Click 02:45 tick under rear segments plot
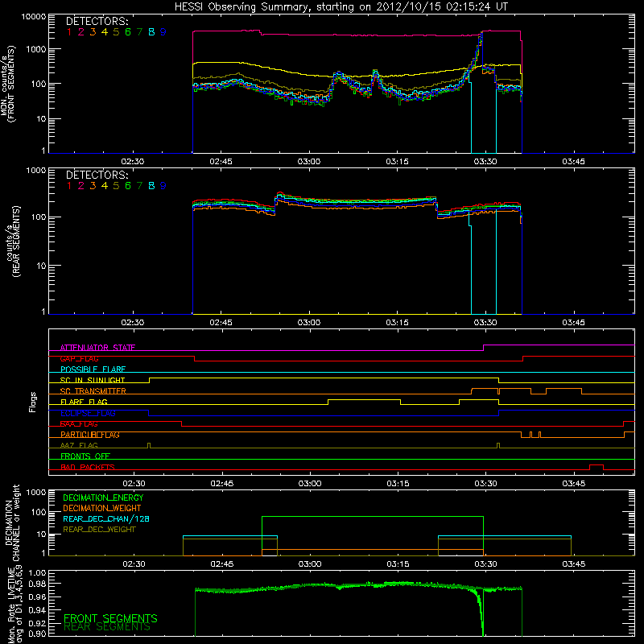Image resolution: width=644 pixels, height=644 pixels. [221, 323]
